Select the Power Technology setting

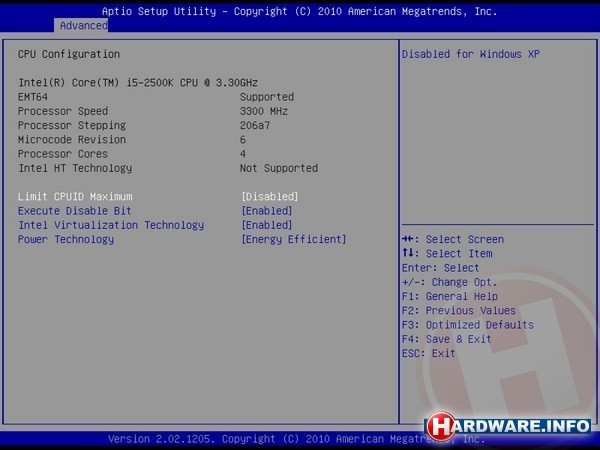tap(66, 239)
